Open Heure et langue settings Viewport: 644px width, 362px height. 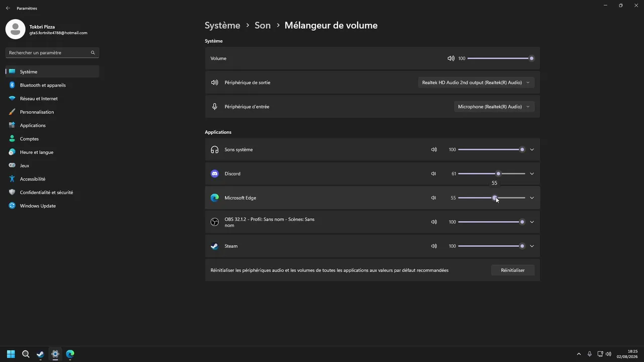[x=52, y=152]
